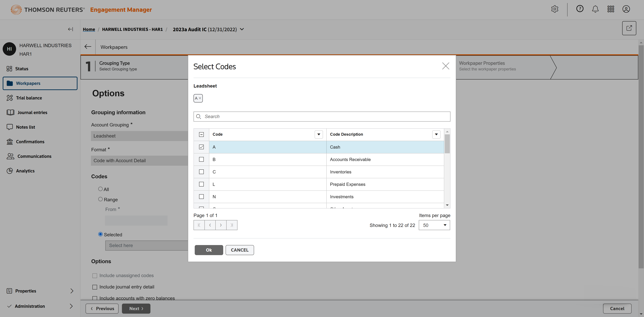The image size is (644, 317).
Task: Open the apps grid launcher
Action: (x=610, y=9)
